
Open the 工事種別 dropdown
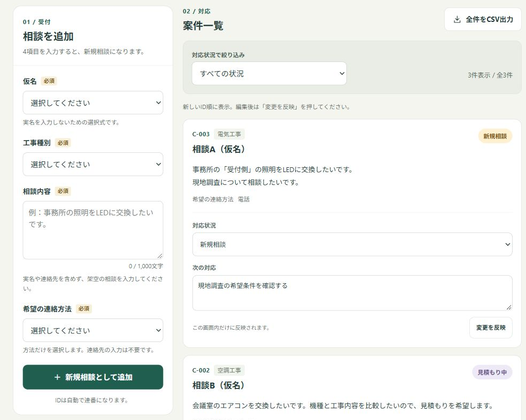point(93,165)
